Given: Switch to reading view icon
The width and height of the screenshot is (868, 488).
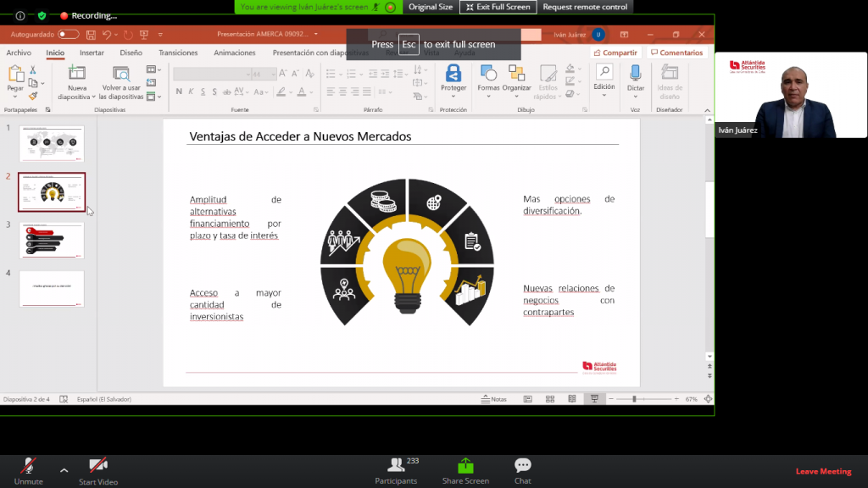Looking at the screenshot, I should coord(572,399).
